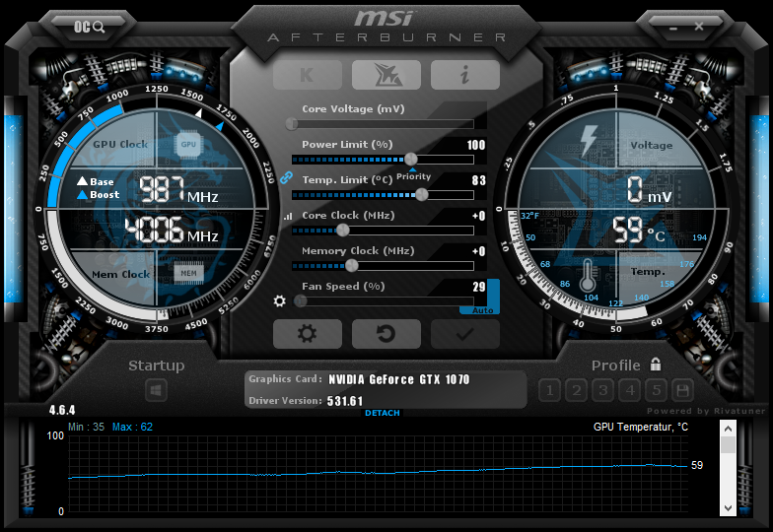Click the Fan Speed slider handle
The width and height of the screenshot is (773, 532).
(300, 301)
